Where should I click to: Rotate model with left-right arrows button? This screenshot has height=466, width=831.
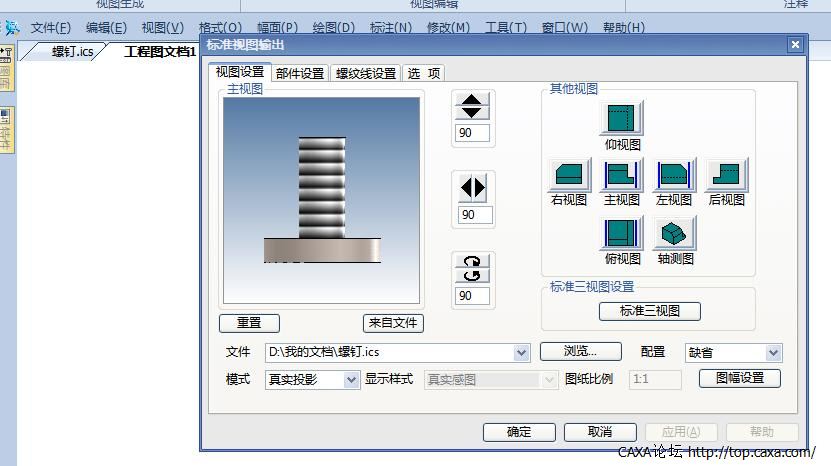pyautogui.click(x=473, y=188)
